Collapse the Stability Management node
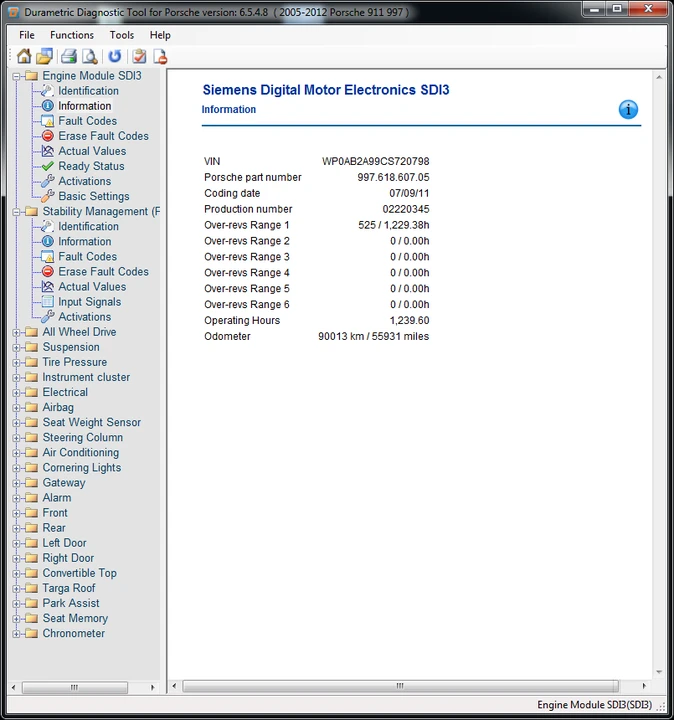Viewport: 674px width, 720px height. [17, 212]
